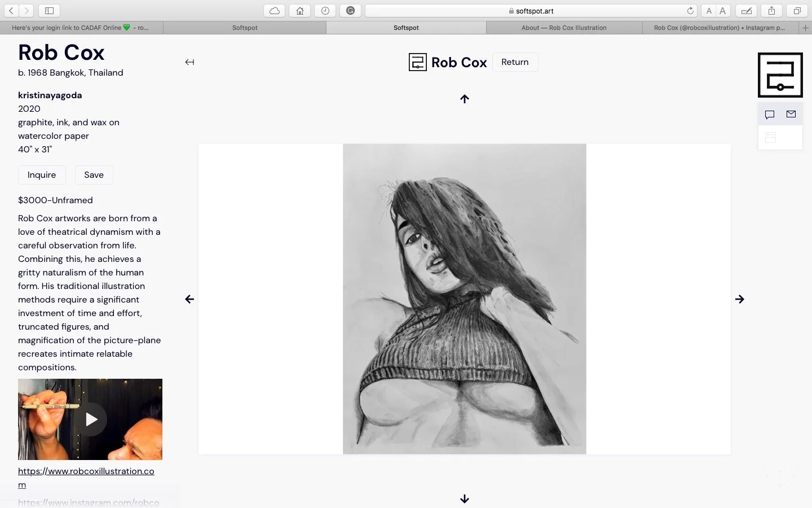812x508 pixels.
Task: Click the artwork title kristinayagoda
Action: point(50,95)
